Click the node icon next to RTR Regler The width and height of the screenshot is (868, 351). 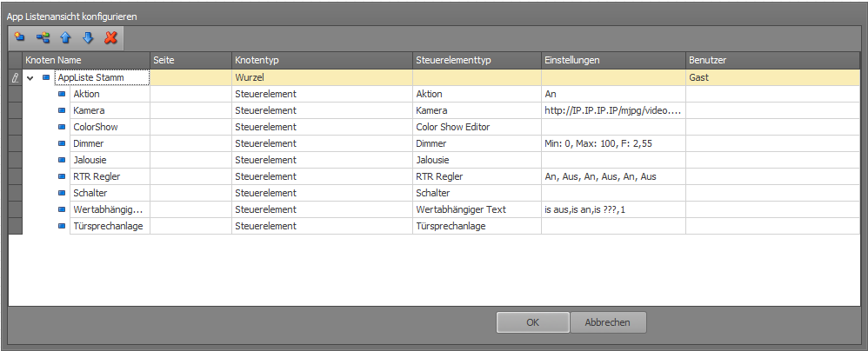pos(62,177)
